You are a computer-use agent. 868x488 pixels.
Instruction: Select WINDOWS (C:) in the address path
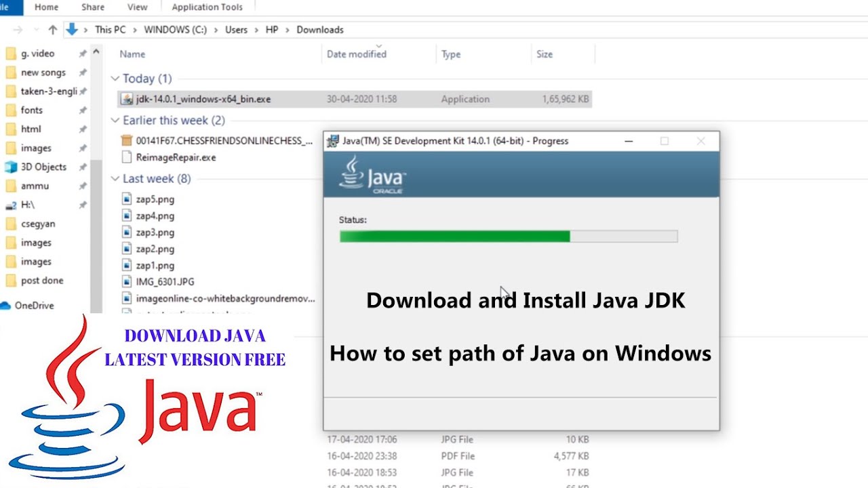tap(175, 30)
